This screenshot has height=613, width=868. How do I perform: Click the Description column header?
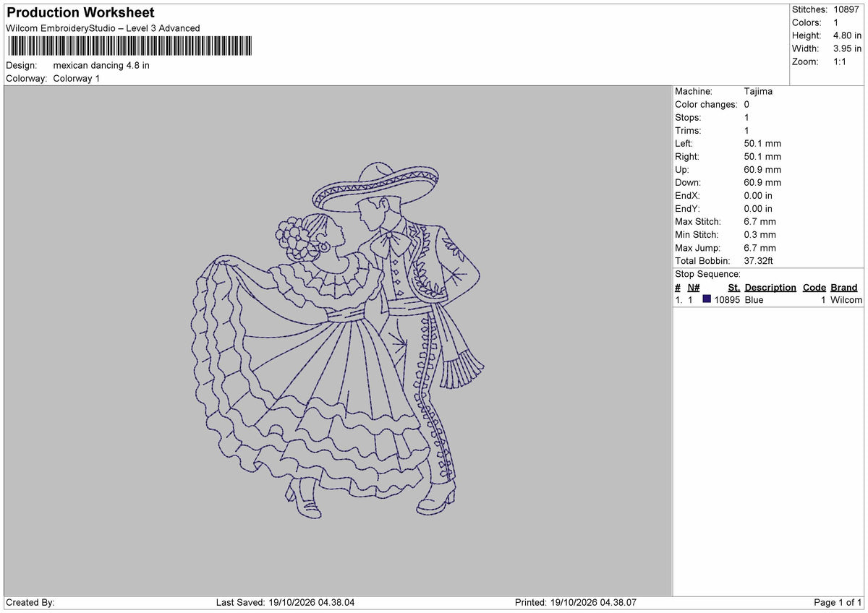[770, 287]
